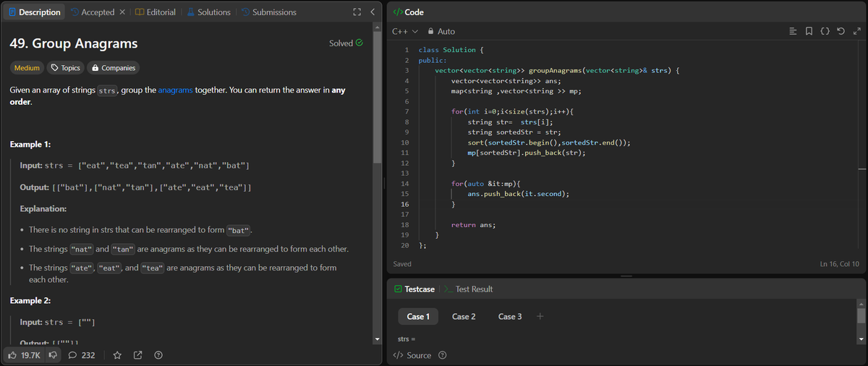Click the description panel vertical scrollbar
The height and width of the screenshot is (366, 868).
pyautogui.click(x=377, y=98)
